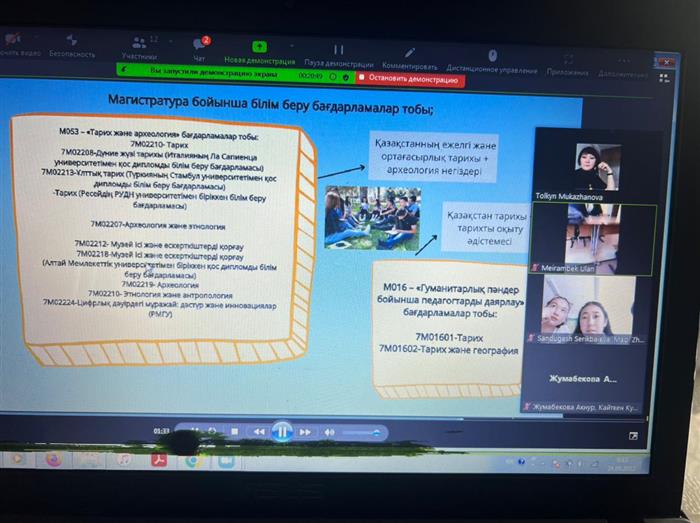This screenshot has height=523, width=700.
Task: Skip to the next track in player
Action: pyautogui.click(x=305, y=431)
